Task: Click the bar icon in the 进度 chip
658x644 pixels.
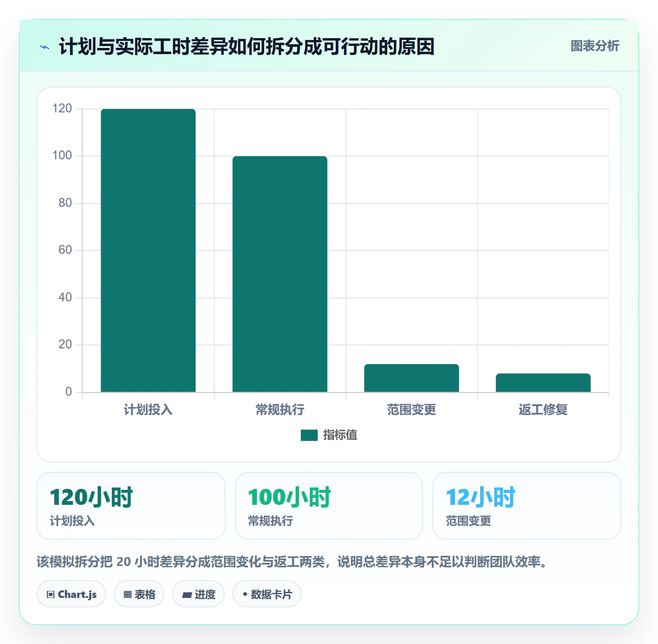Action: 187,595
